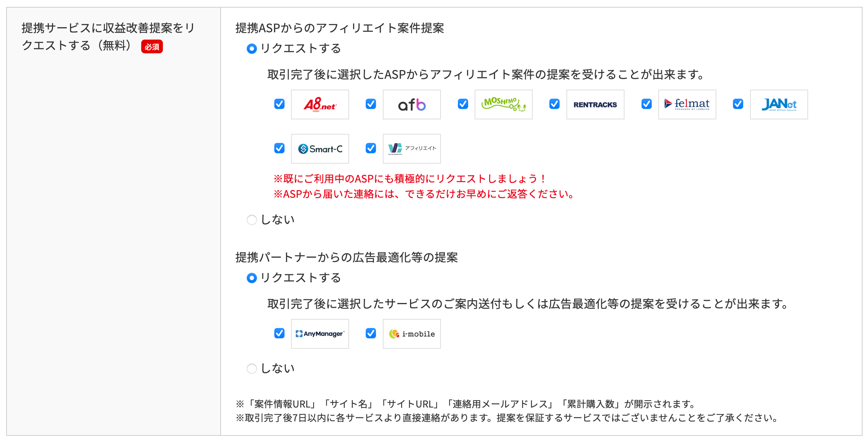Uncheck the A8.net checkbox
868x442 pixels.
(279, 105)
